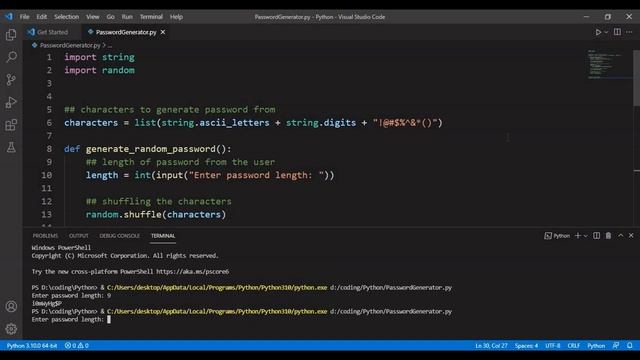Open the new terminal launch profile dropdown
640x360 pixels.
[x=586, y=236]
